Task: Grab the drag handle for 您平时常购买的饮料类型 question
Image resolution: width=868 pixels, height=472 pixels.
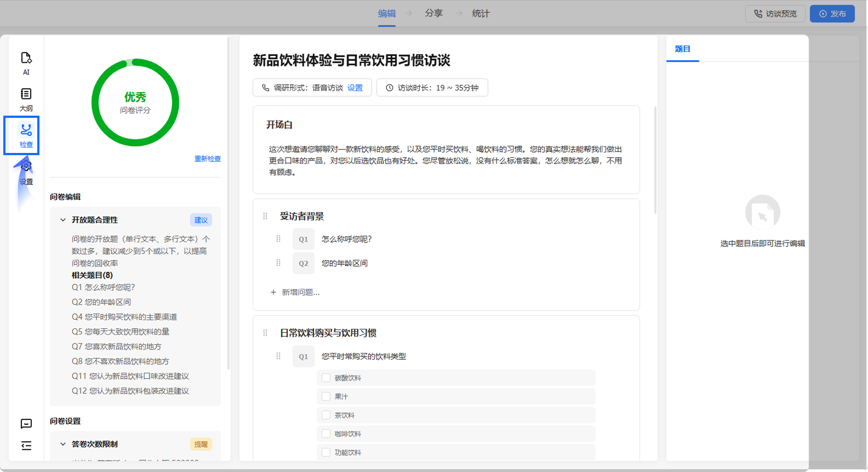Action: [x=278, y=356]
